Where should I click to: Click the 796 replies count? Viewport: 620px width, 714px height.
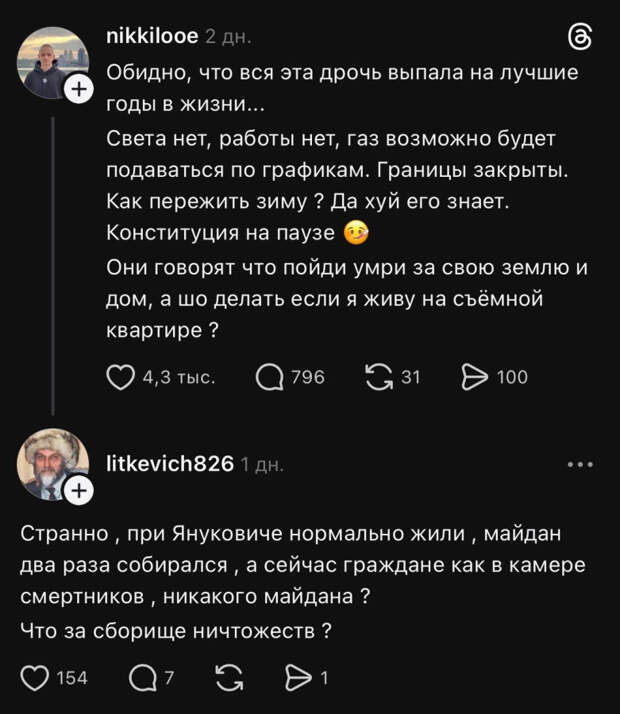(307, 377)
